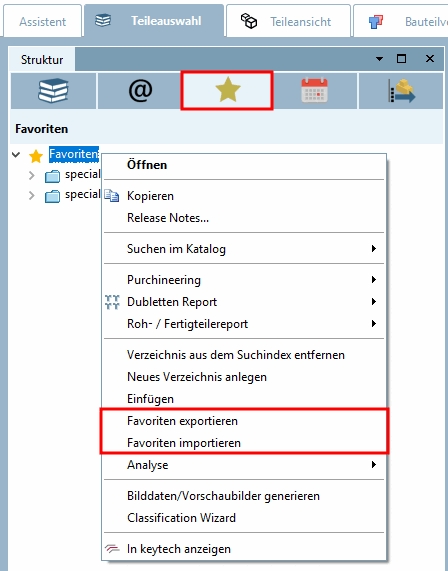
Task: Click the second special folder icon
Action: coord(52,196)
